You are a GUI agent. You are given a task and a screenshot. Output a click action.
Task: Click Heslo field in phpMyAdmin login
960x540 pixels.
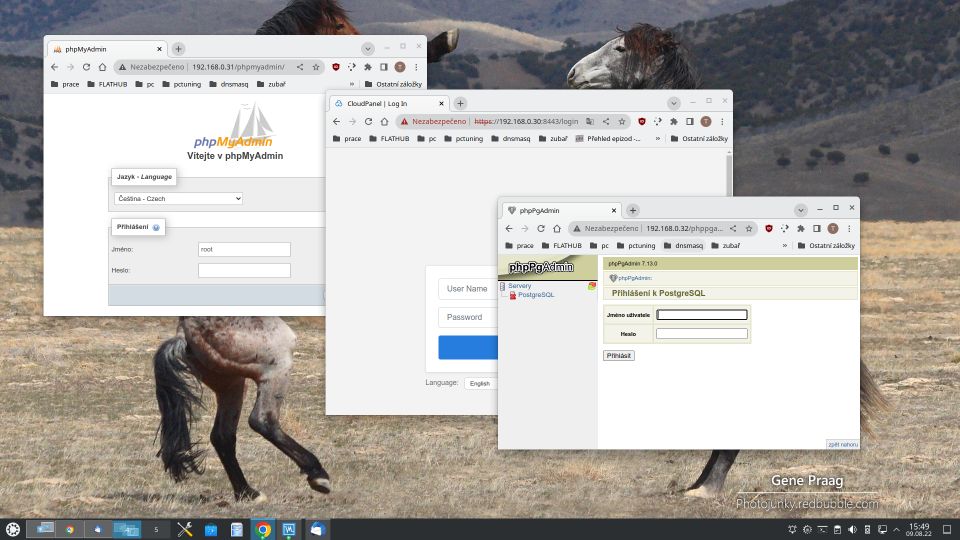point(244,270)
